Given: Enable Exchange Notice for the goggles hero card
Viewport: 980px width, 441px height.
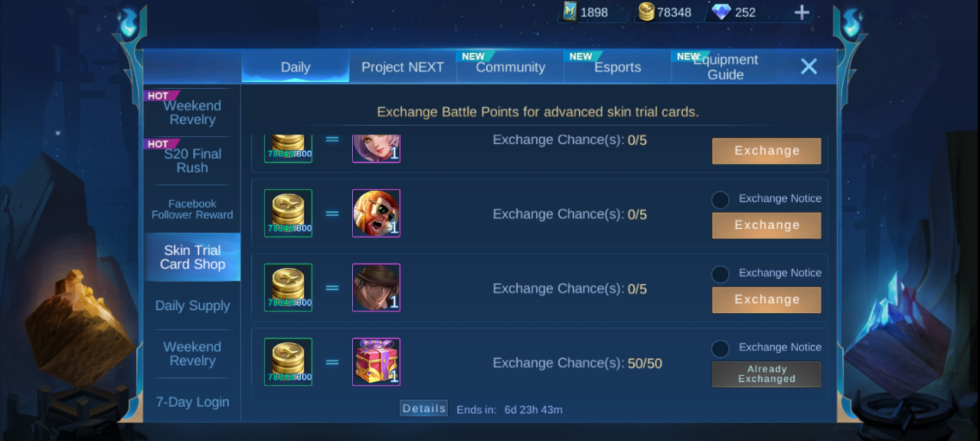Looking at the screenshot, I should (720, 200).
